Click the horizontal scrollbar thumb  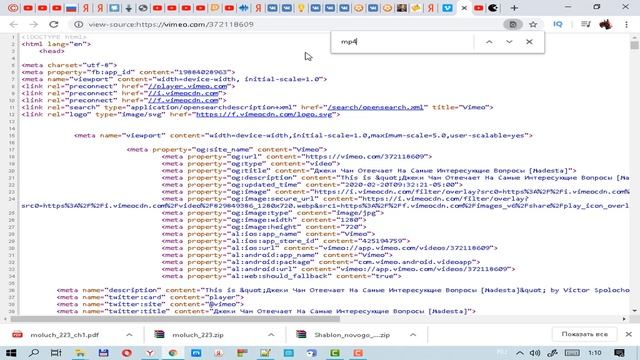(x=175, y=319)
